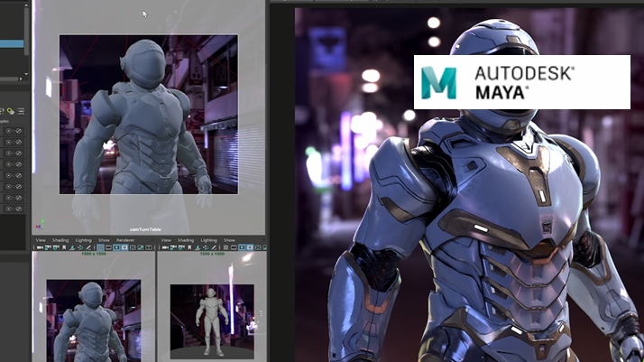Toggle Gate Mask in bottom-left viewport toolbar

pos(124,247)
